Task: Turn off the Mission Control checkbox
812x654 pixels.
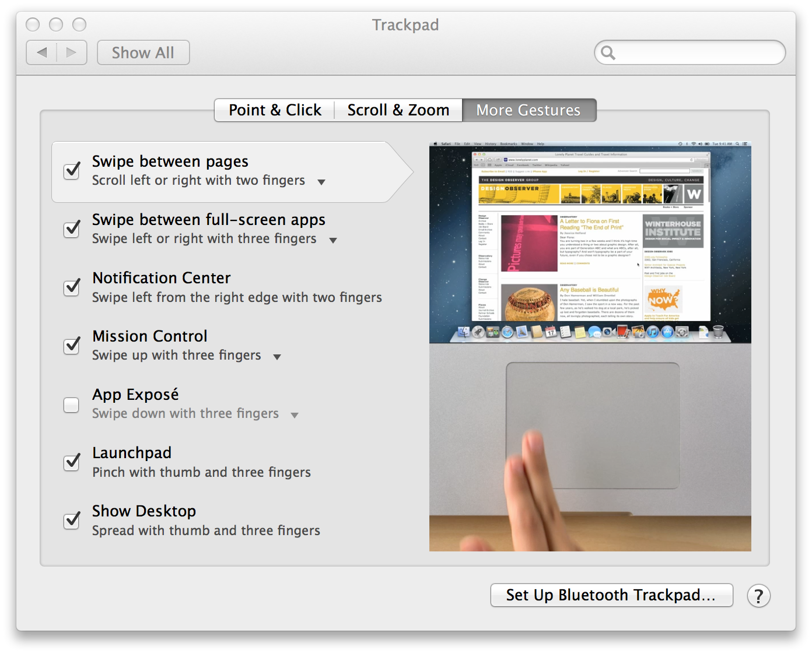Action: click(x=72, y=346)
